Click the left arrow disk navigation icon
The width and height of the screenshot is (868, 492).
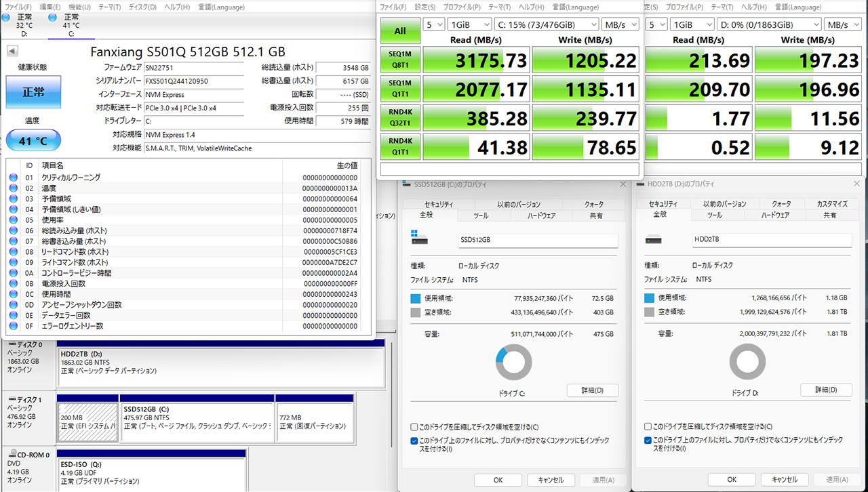[x=12, y=52]
